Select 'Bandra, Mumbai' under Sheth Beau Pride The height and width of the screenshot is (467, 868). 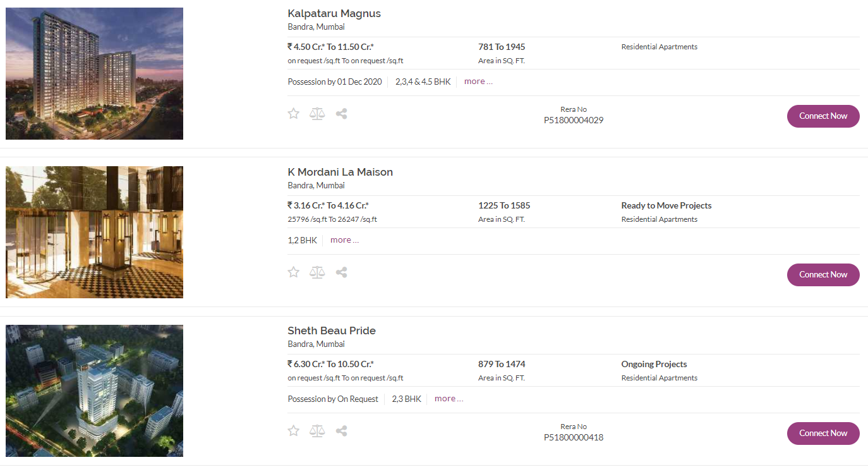tap(316, 344)
